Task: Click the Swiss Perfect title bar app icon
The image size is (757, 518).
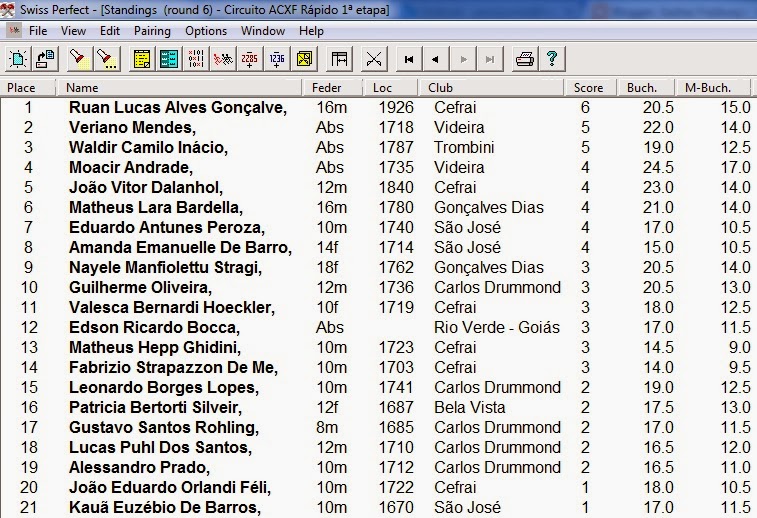Action: pos(7,9)
